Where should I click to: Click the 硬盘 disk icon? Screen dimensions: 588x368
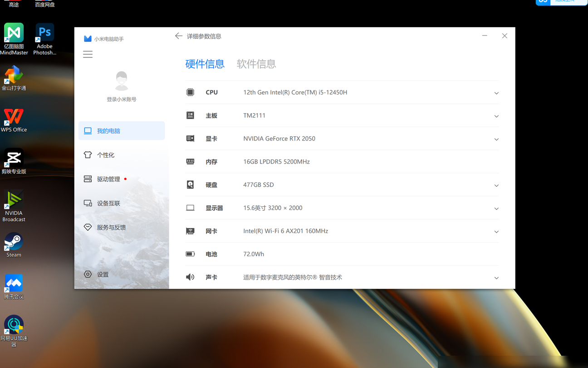pos(190,184)
